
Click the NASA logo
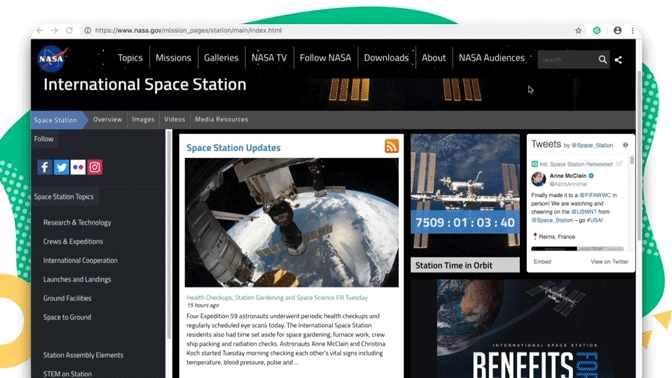tap(52, 58)
